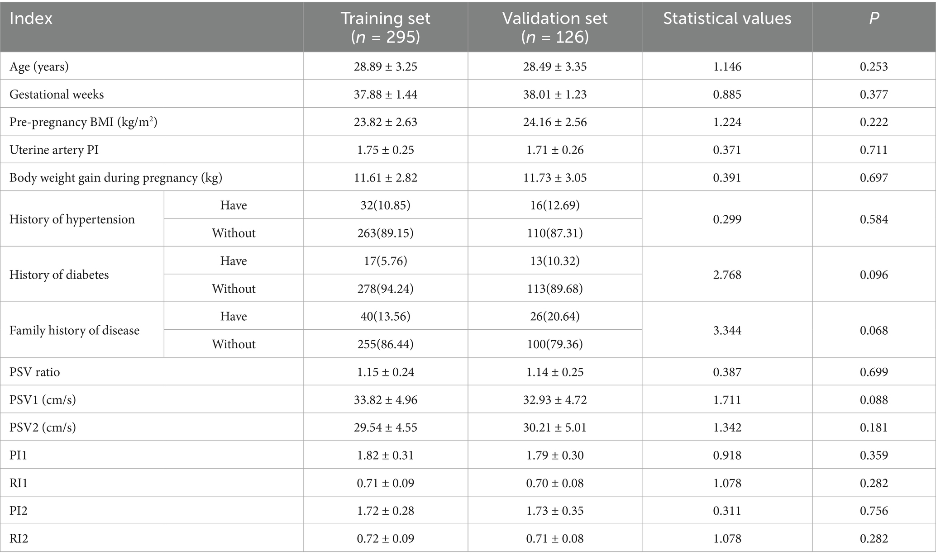Select the Training set column header

pyautogui.click(x=385, y=27)
